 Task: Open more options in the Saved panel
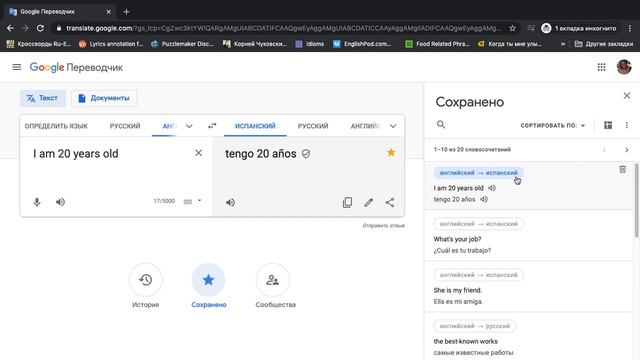[627, 125]
